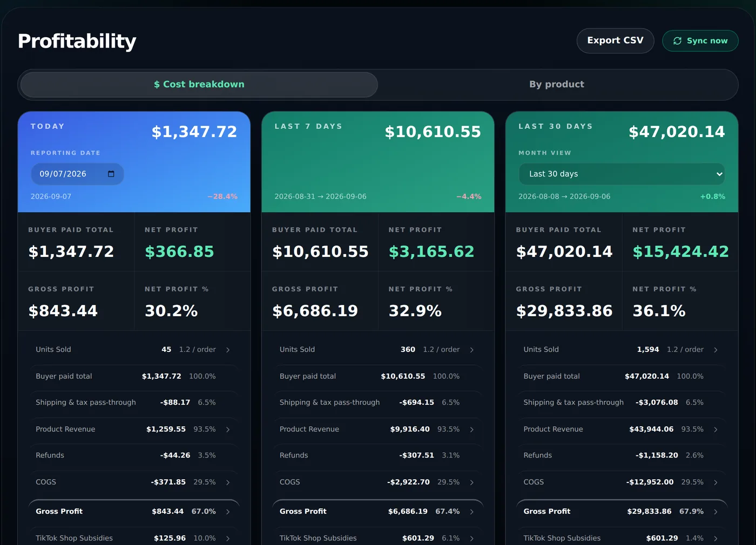Viewport: 756px width, 545px height.
Task: Expand TikTok Shop Subsidies in the Today card
Action: coord(134,539)
